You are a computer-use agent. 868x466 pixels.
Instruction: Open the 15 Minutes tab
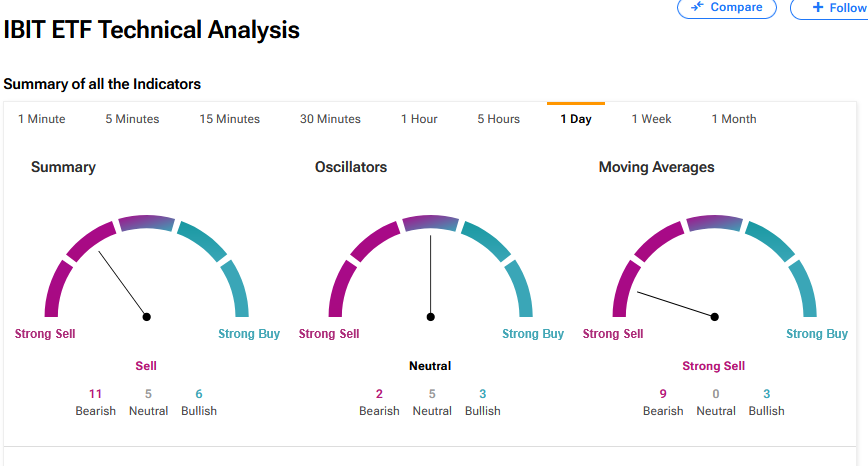pos(229,119)
